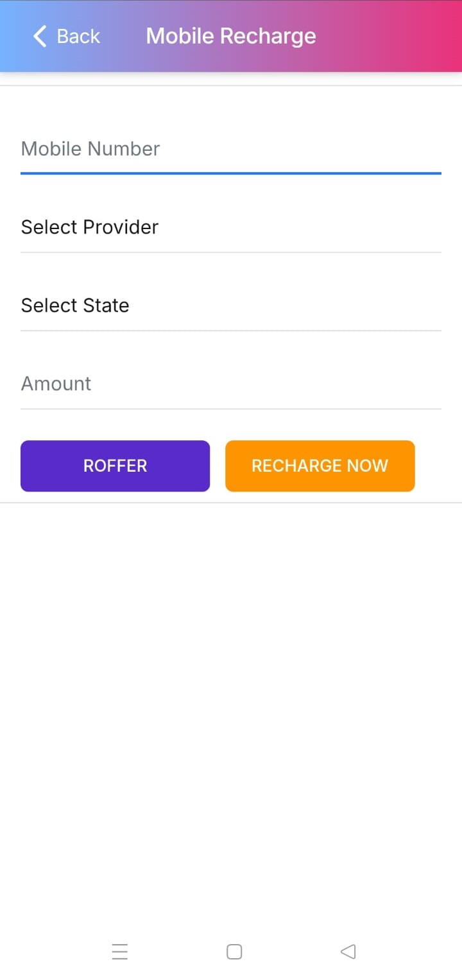Click the Mobile Recharge header title

[231, 36]
